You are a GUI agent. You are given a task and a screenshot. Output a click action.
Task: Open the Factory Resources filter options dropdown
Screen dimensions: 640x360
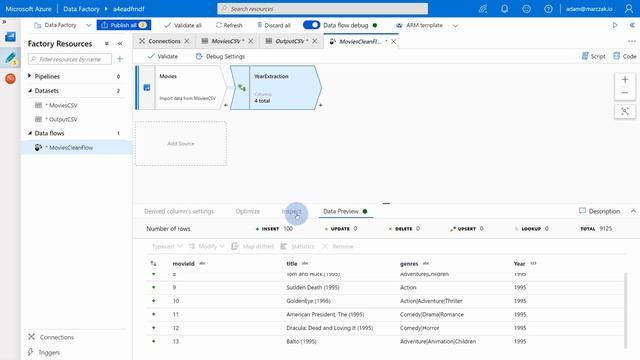107,43
